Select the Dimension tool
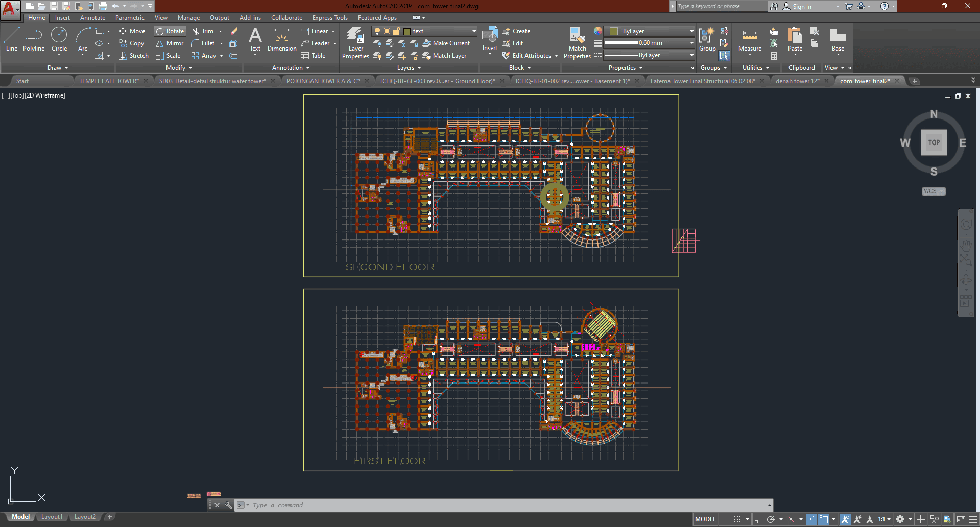 click(282, 40)
